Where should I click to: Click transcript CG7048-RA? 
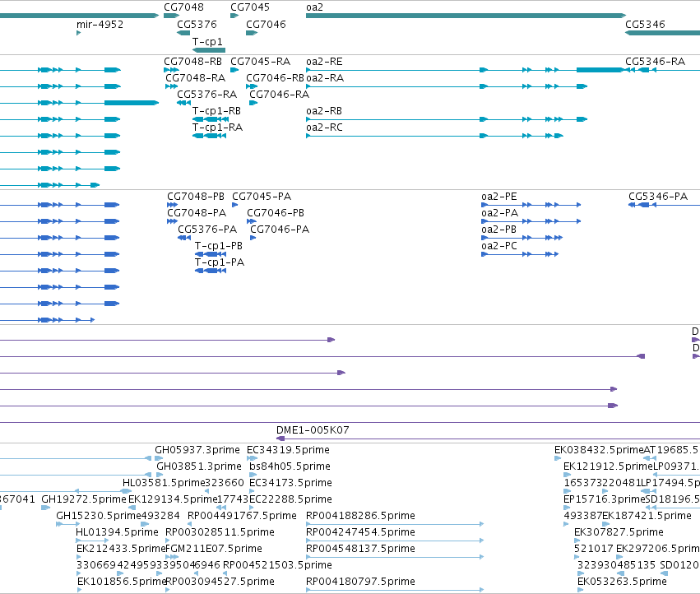(196, 77)
